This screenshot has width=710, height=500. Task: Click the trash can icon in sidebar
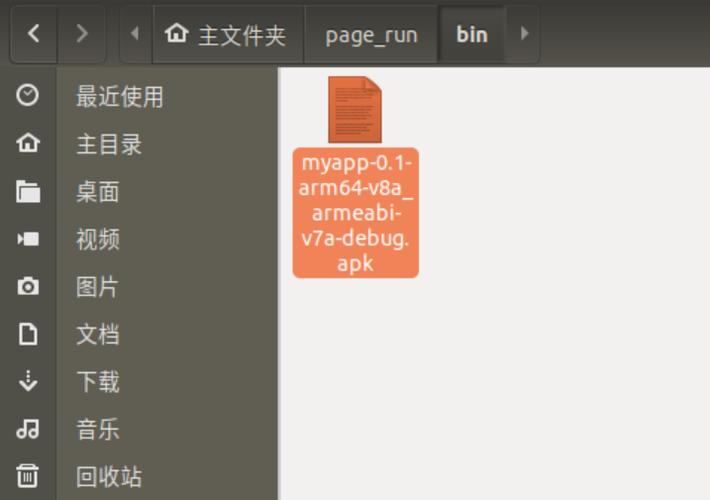pyautogui.click(x=28, y=476)
